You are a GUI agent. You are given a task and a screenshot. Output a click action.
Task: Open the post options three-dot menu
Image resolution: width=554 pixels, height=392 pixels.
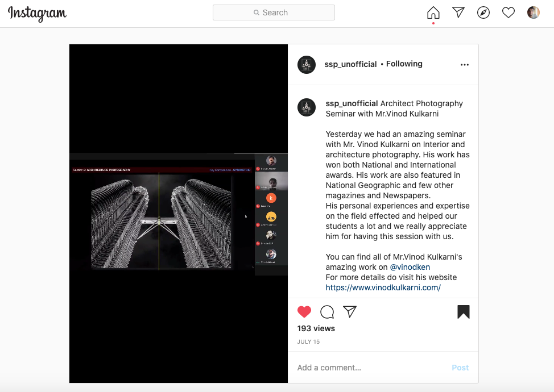tap(465, 65)
